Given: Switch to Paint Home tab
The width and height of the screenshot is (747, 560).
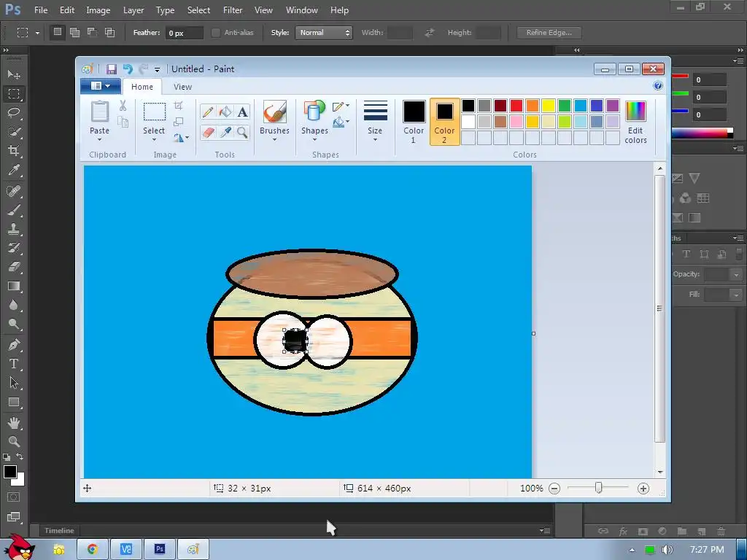Looking at the screenshot, I should [142, 87].
